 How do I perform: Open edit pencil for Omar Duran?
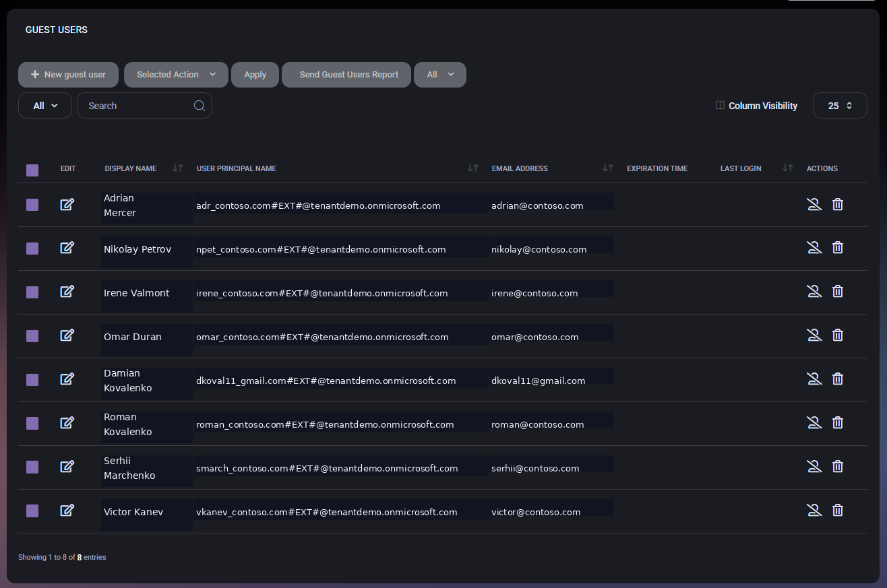(67, 335)
